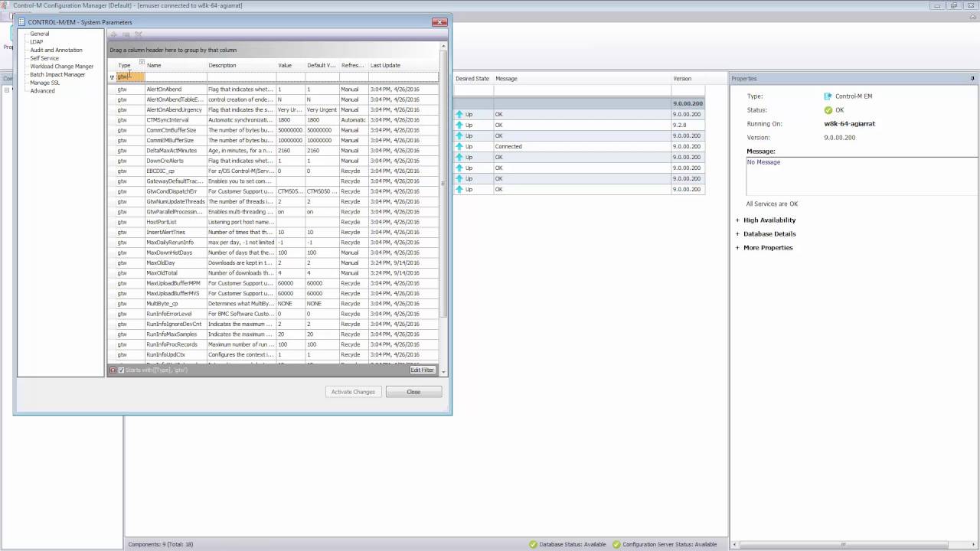Viewport: 980px width, 551px height.
Task: Select LDAP in parameters tree
Action: coord(37,42)
